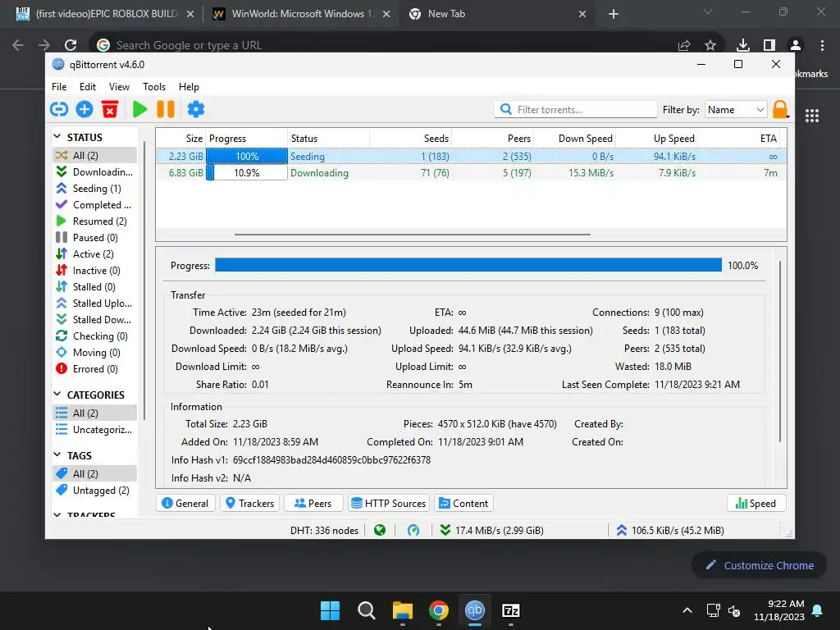Select the Checking (0) filter
The image size is (840, 630).
pos(94,336)
